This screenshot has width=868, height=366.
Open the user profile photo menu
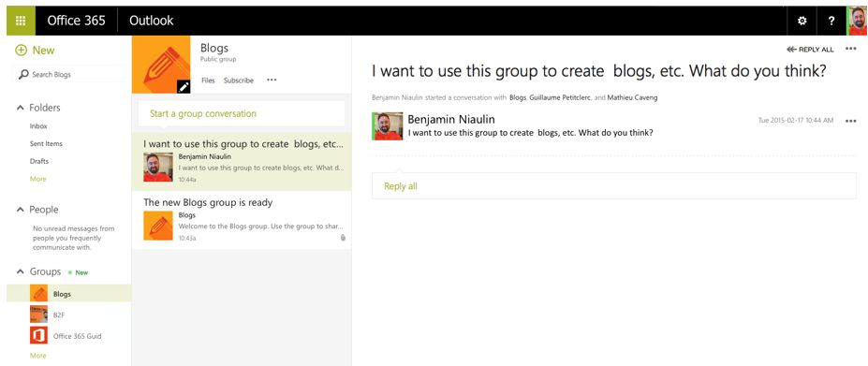(x=858, y=21)
